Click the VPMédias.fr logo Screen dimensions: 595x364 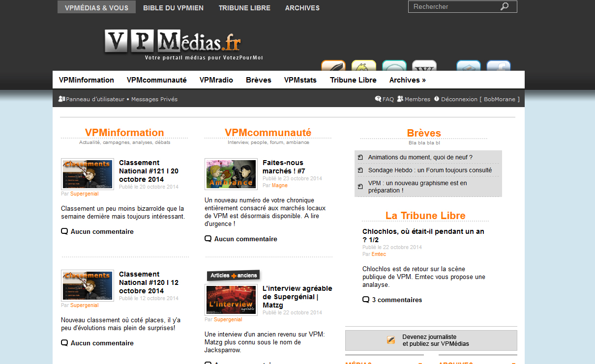173,42
